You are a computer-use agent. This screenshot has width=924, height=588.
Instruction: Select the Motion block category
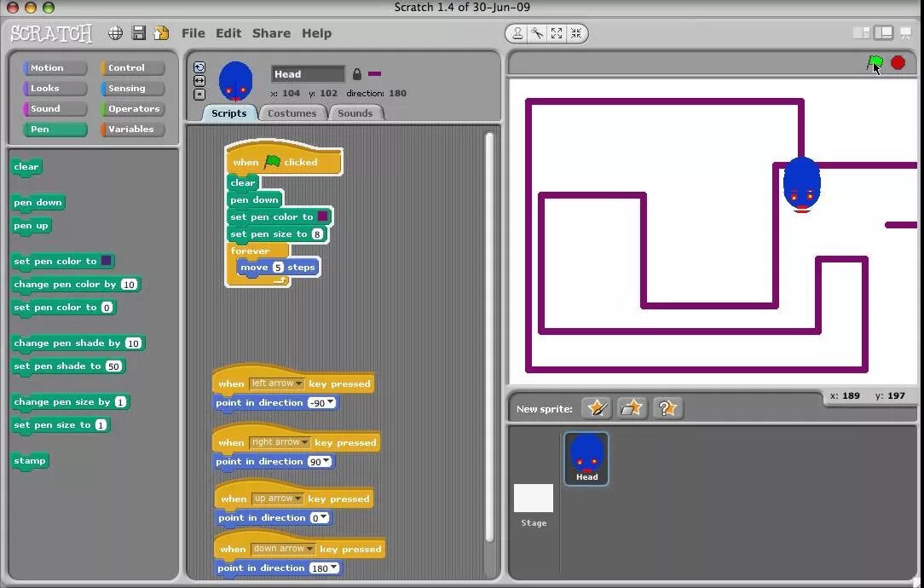[55, 68]
